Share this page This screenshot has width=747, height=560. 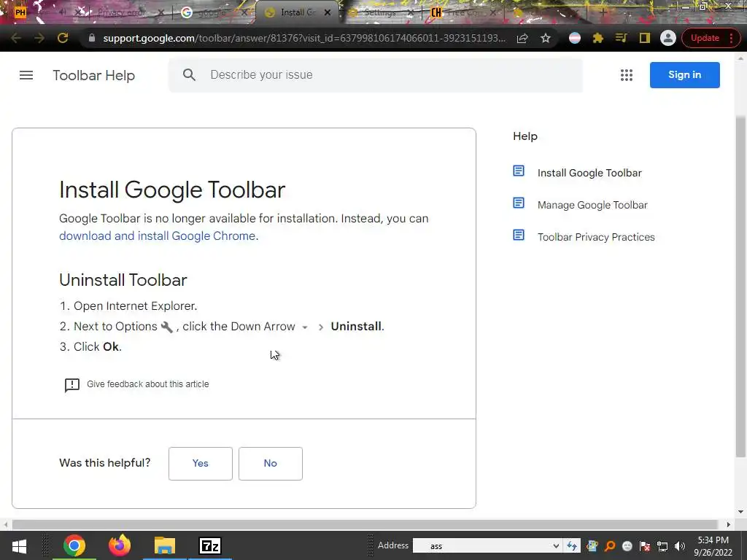[522, 38]
